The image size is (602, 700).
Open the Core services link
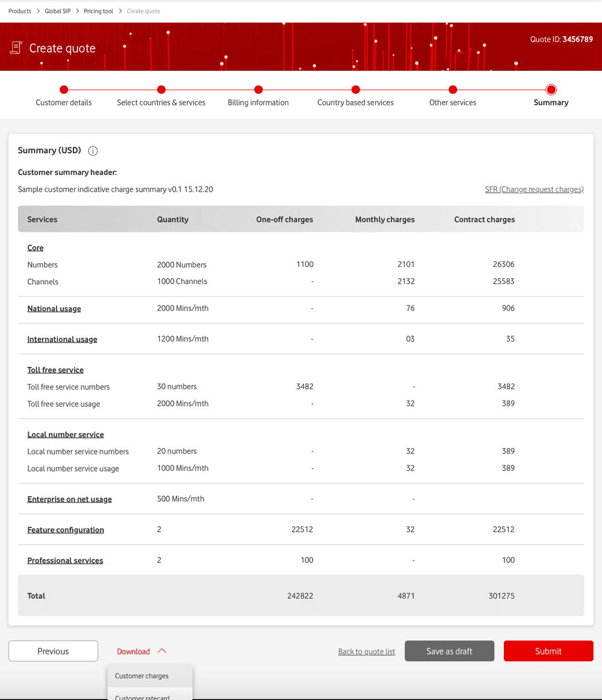pos(35,248)
